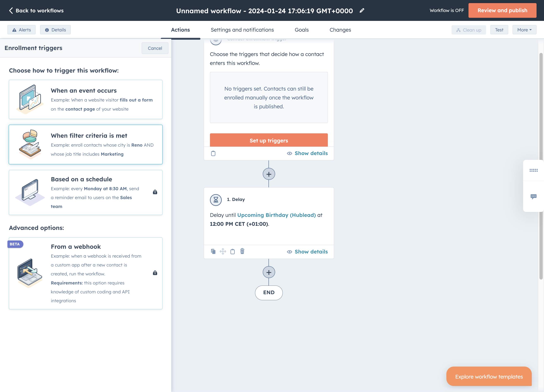Show details of Delay action
Screen dimensions: 544x392
(307, 251)
